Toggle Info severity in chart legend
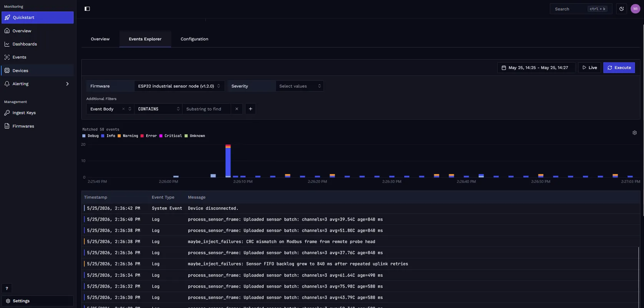644x308 pixels. [108, 136]
